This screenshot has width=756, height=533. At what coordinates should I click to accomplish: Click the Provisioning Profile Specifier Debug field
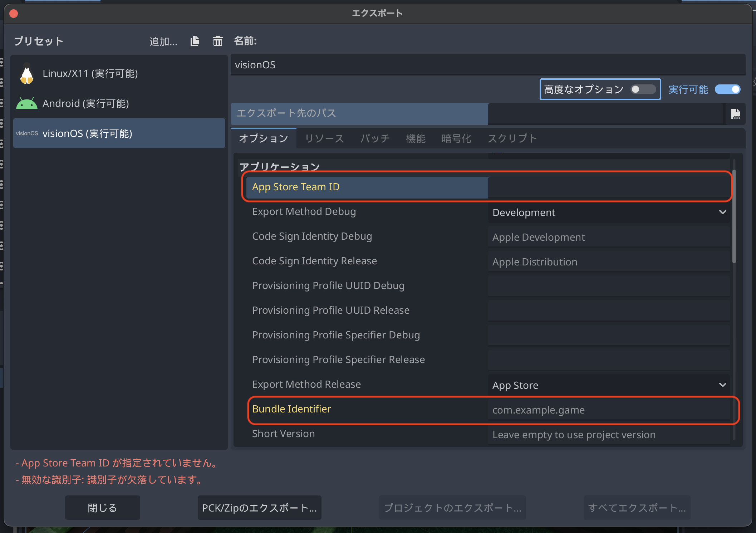click(609, 335)
